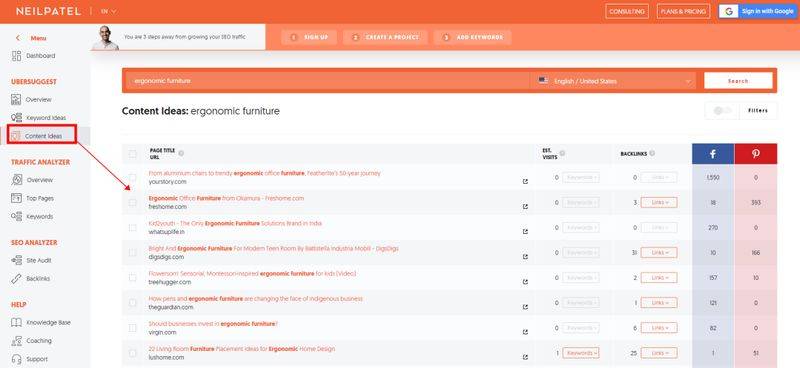800x368 pixels.
Task: Toggle the select-all checkbox in table header
Action: click(x=133, y=154)
